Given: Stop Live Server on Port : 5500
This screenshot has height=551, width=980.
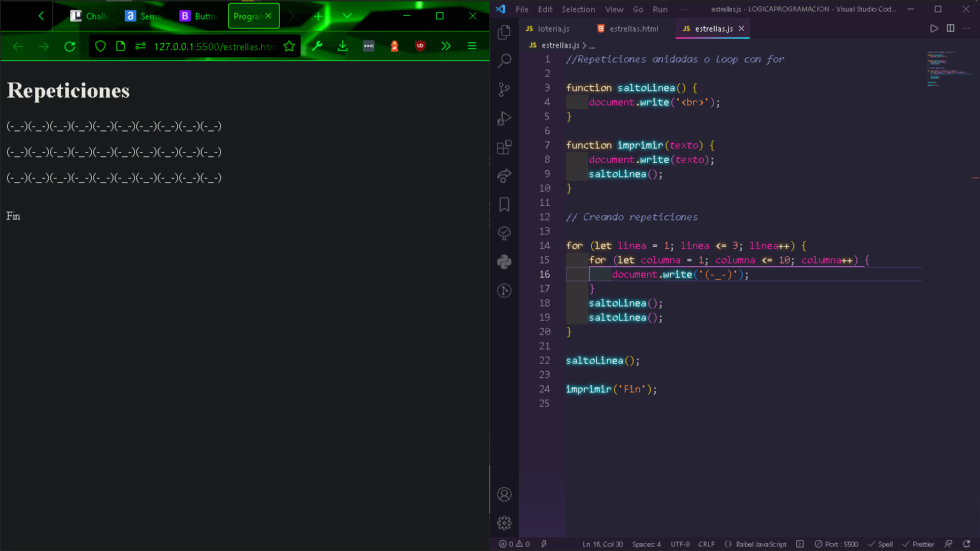Looking at the screenshot, I should [x=836, y=544].
